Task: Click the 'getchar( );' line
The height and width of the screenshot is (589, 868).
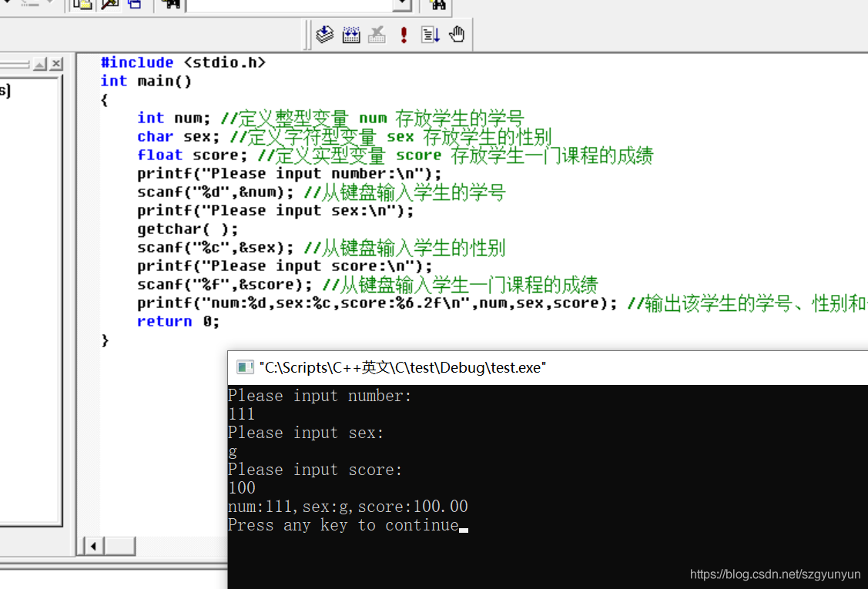Action: (x=188, y=229)
